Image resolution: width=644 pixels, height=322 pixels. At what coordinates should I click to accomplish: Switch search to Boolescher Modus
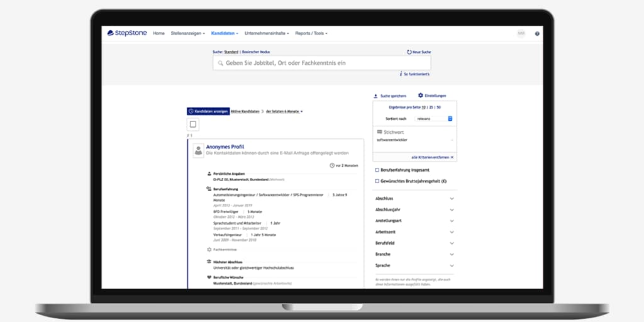coord(256,52)
